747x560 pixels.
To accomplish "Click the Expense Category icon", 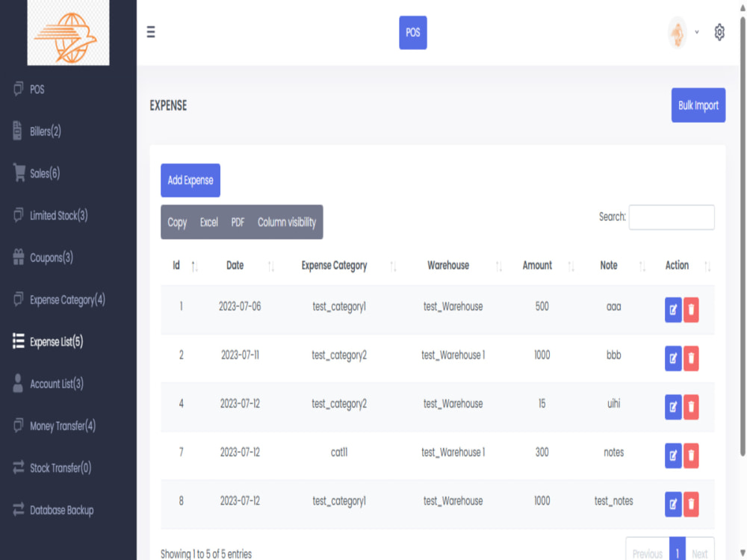I will coord(18,299).
